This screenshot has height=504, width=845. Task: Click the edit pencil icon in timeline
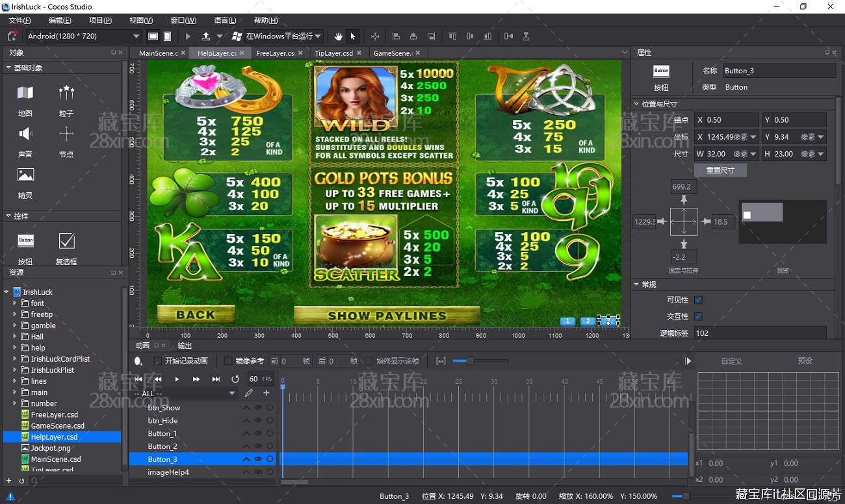pos(249,393)
